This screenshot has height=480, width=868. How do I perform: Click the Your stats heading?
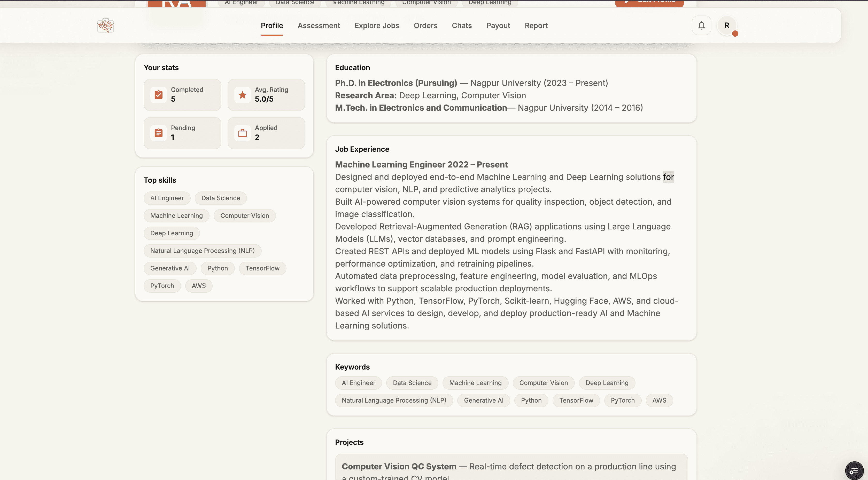click(161, 68)
